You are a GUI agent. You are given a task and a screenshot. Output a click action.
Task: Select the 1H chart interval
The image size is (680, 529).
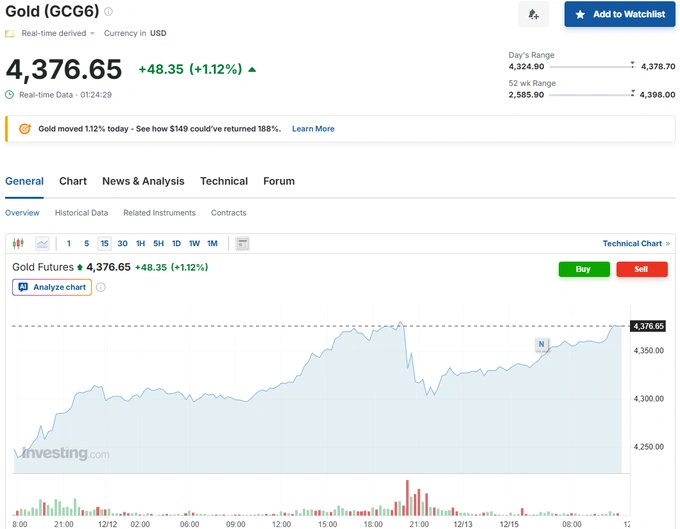(140, 243)
